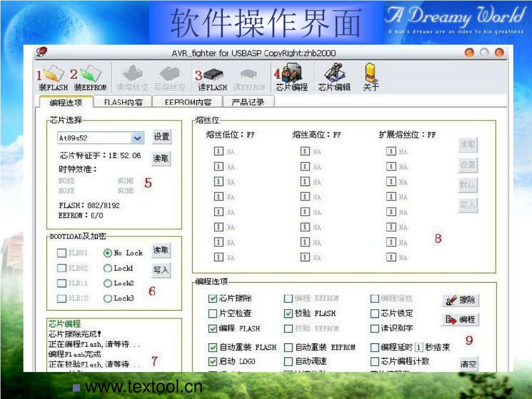Click the 清空 clear button
532x399 pixels.
pos(469,364)
